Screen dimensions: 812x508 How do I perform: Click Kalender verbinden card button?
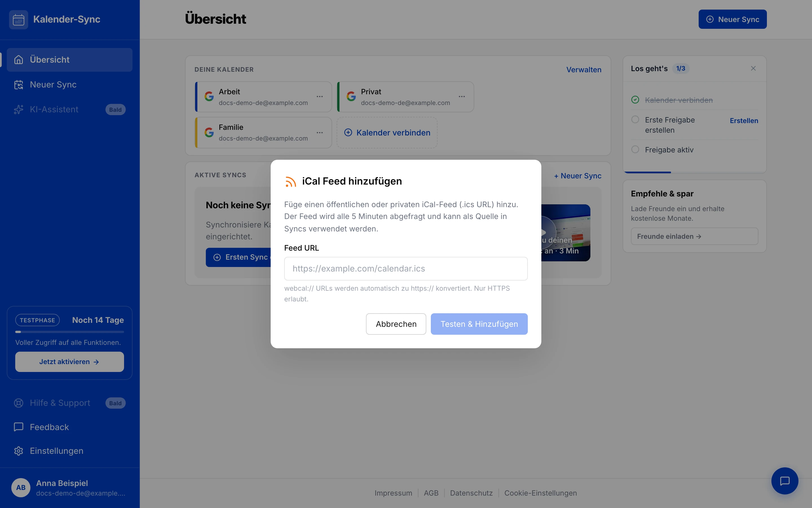(387, 132)
